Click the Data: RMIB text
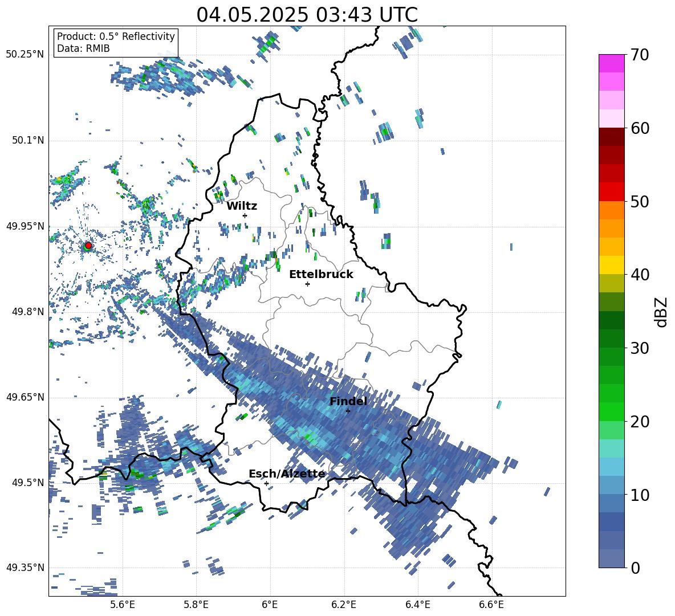 pyautogui.click(x=83, y=48)
